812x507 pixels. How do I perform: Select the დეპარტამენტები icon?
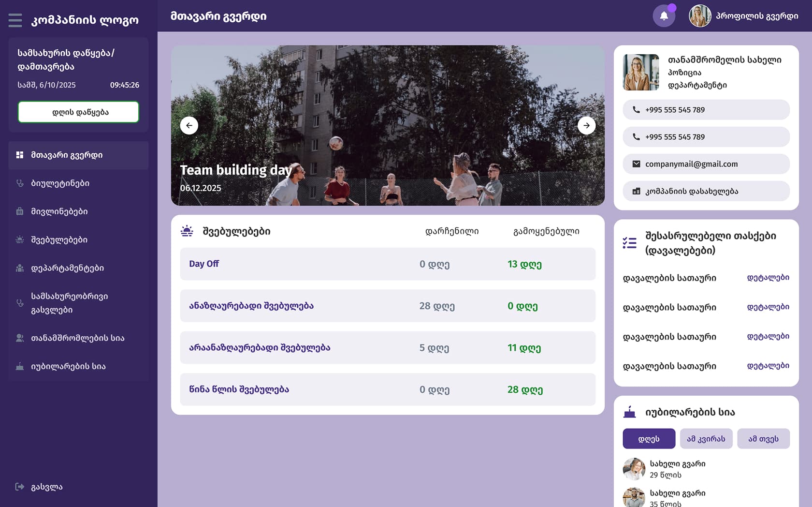tap(19, 268)
